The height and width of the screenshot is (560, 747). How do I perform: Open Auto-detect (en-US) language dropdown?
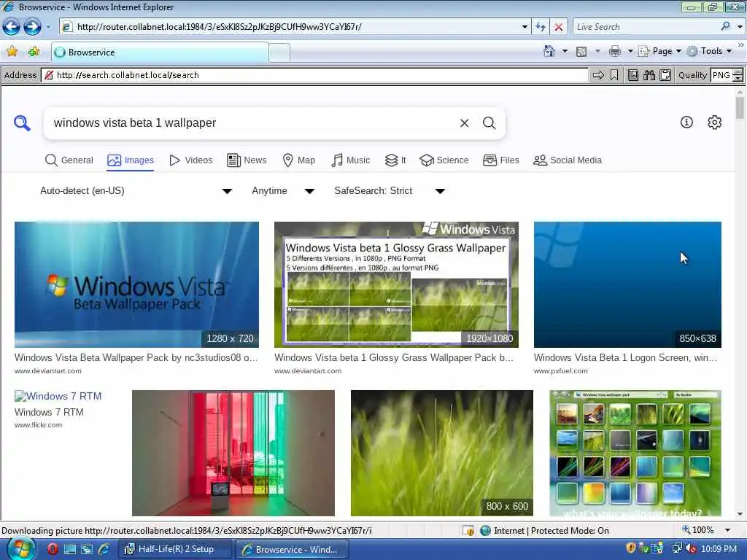[136, 191]
